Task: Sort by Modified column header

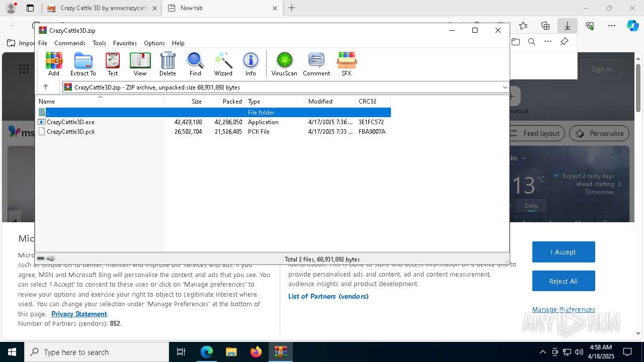Action: click(330, 101)
